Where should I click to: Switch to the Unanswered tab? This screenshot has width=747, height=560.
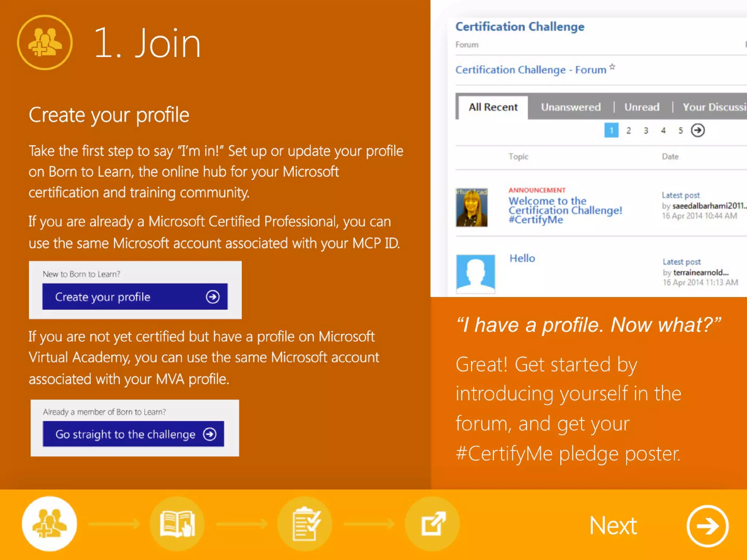pos(571,107)
